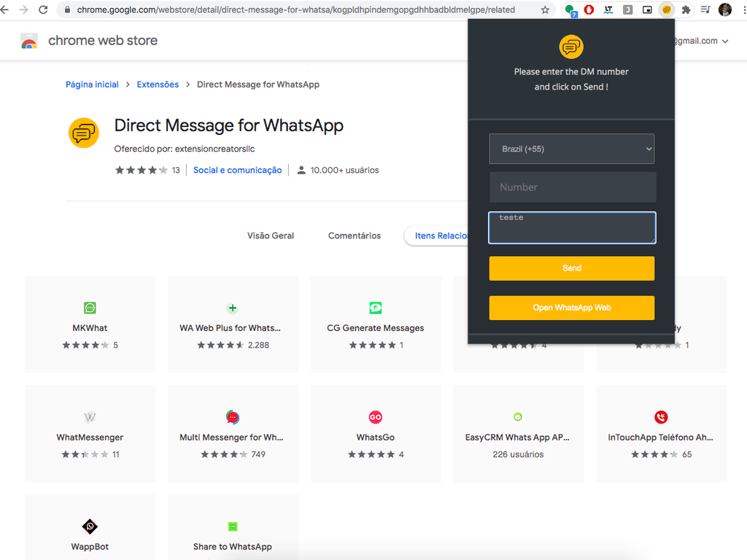Open the red shield extension icon

[x=589, y=9]
